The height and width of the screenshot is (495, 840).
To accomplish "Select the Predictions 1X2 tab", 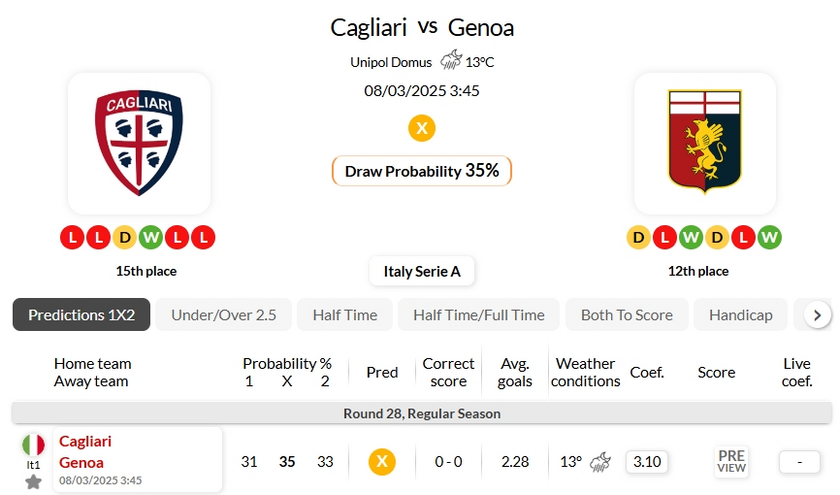I will [81, 314].
